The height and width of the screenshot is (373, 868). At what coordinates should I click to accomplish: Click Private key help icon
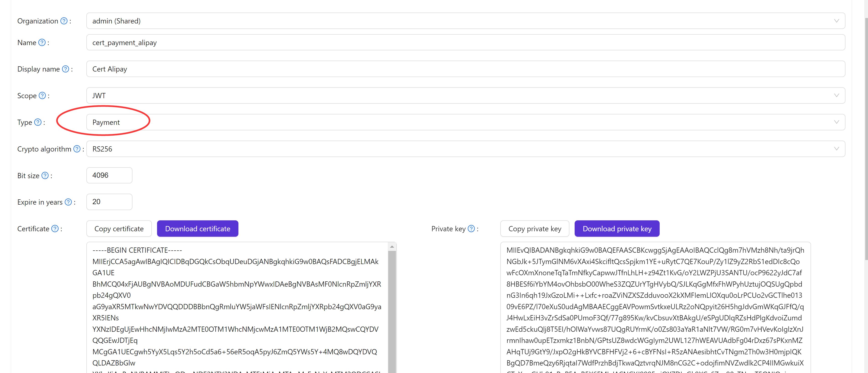[471, 229]
